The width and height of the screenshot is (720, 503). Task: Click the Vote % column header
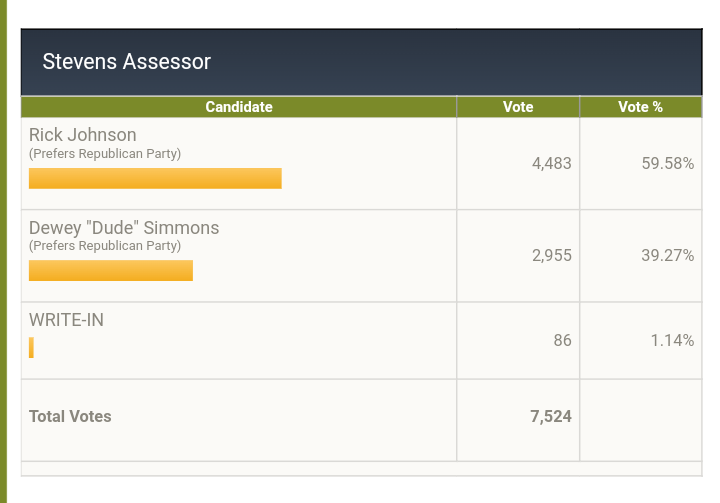(641, 107)
